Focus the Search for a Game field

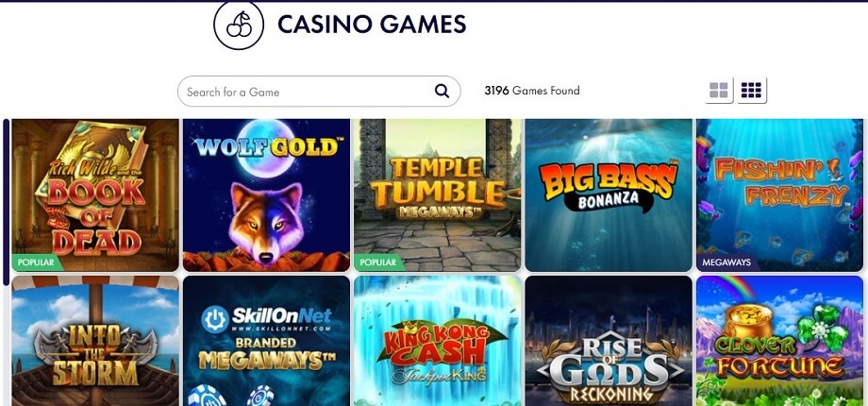pos(319,92)
